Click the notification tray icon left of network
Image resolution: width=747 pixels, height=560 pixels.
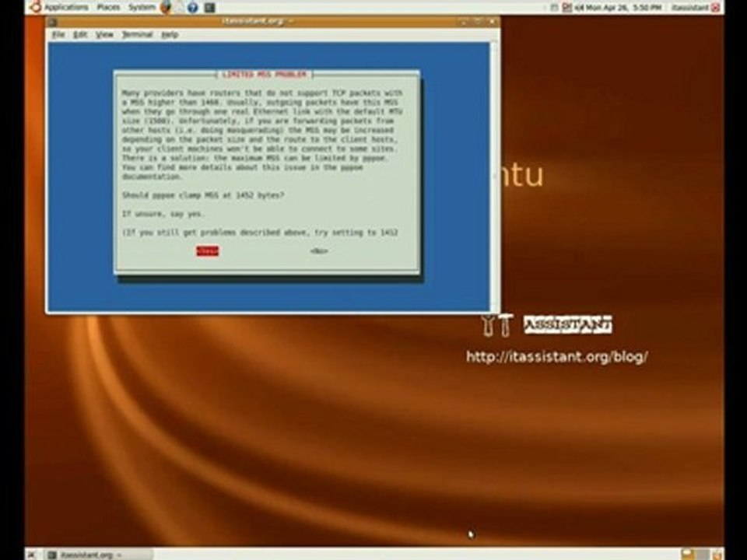(554, 7)
